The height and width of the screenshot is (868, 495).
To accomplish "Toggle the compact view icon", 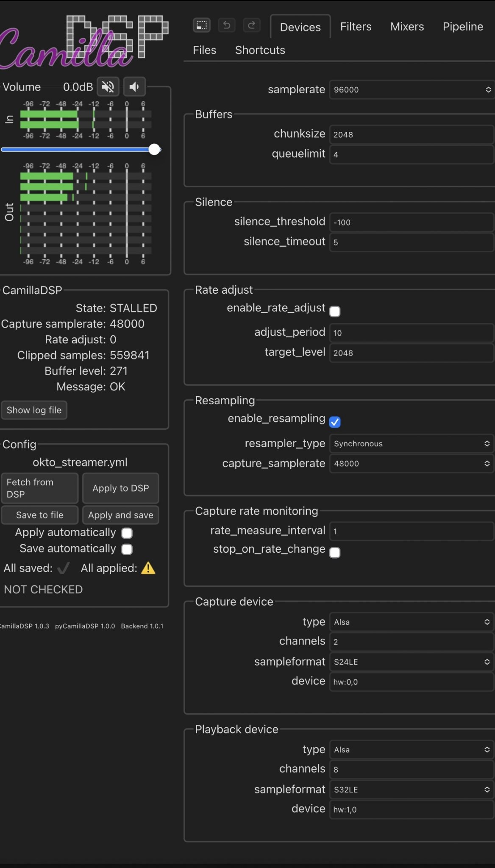I will (202, 25).
